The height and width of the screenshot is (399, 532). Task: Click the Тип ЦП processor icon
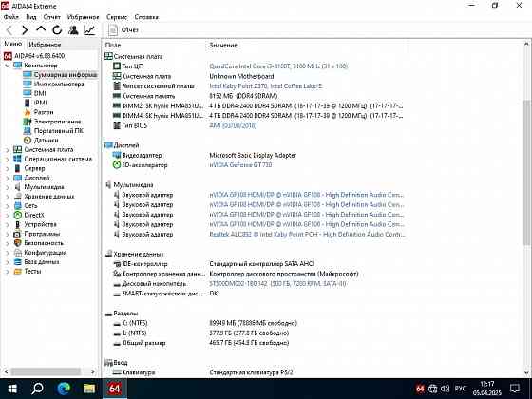[117, 66]
